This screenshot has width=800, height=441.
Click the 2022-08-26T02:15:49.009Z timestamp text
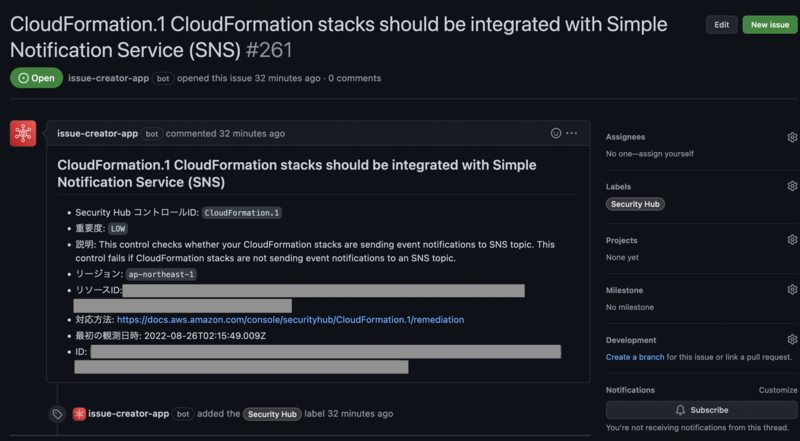[x=205, y=336]
